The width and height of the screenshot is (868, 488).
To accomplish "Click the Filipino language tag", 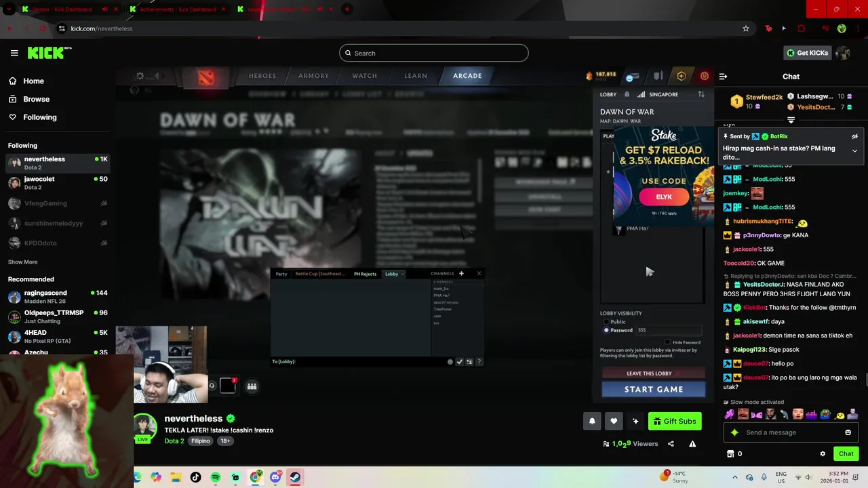I will tap(201, 441).
